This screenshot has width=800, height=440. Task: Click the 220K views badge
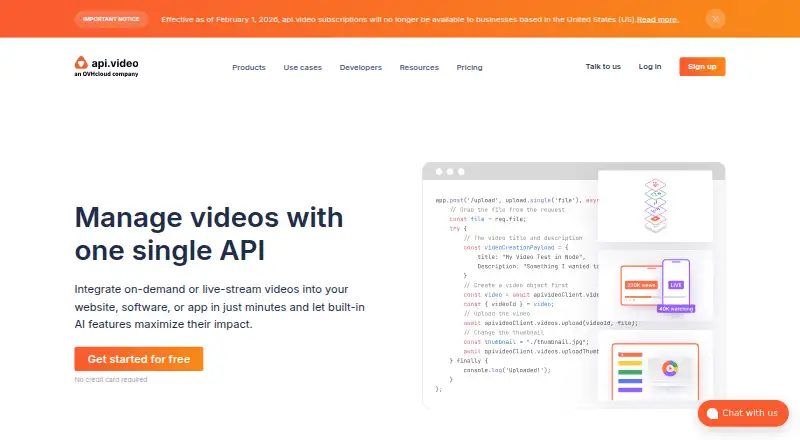click(641, 285)
